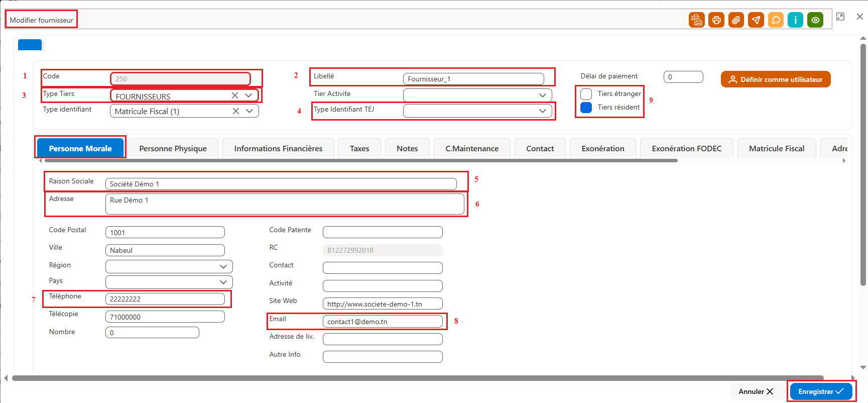Open attachments with the paperclip icon
Image resolution: width=868 pixels, height=403 pixels.
[736, 20]
